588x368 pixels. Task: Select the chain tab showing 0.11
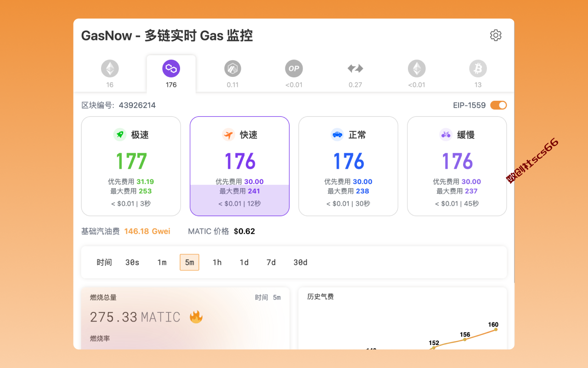(x=233, y=74)
